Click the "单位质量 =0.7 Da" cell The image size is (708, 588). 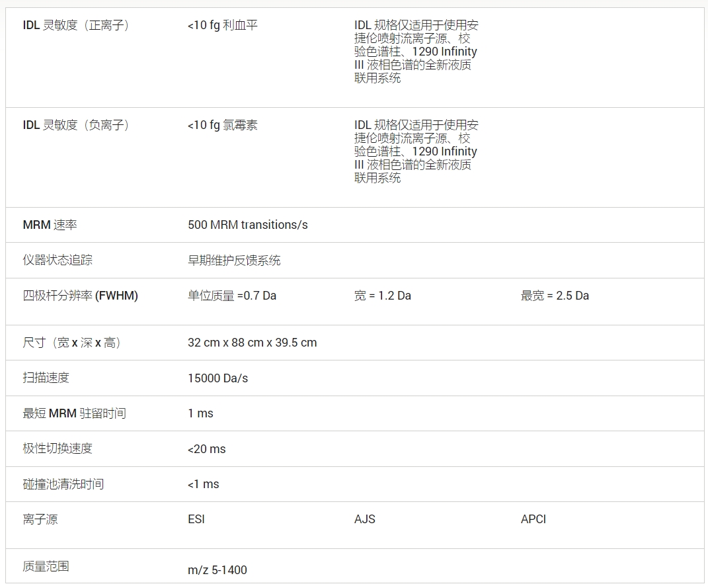pyautogui.click(x=231, y=296)
